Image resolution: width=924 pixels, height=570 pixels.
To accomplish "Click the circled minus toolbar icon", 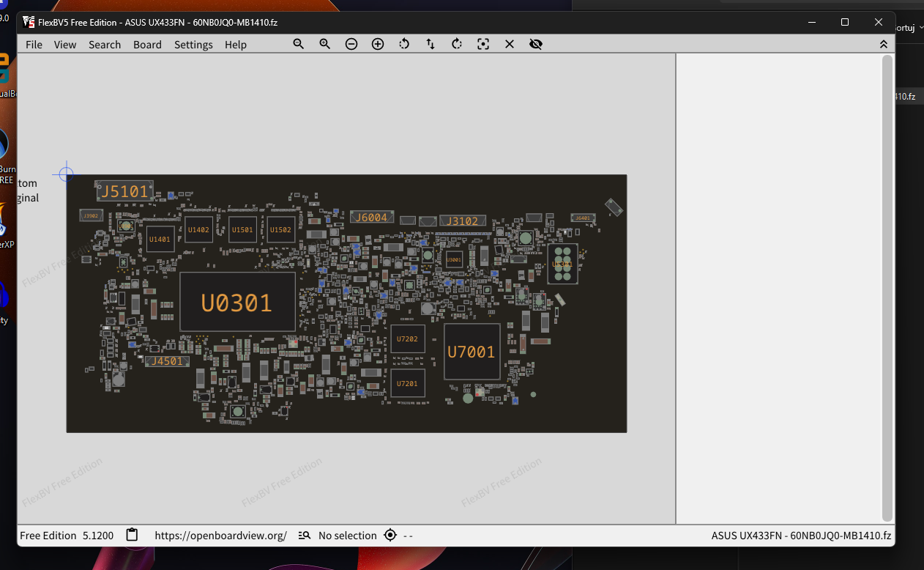I will click(351, 44).
